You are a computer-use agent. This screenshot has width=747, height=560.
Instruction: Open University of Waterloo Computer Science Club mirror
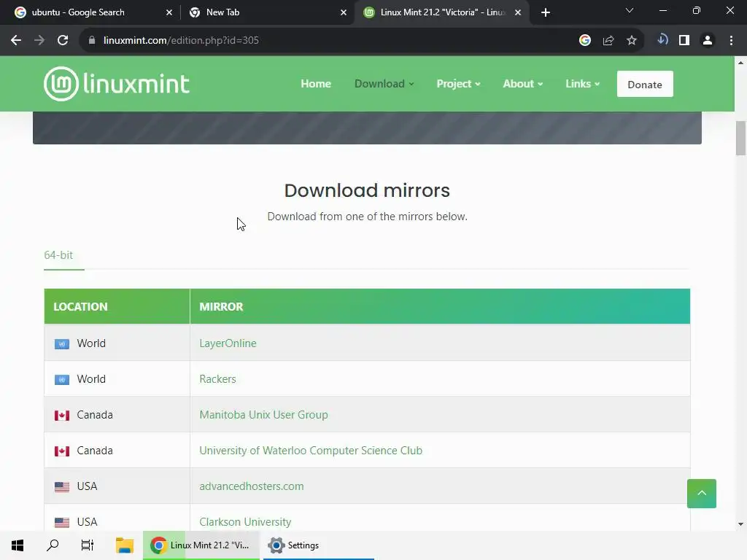pos(311,451)
